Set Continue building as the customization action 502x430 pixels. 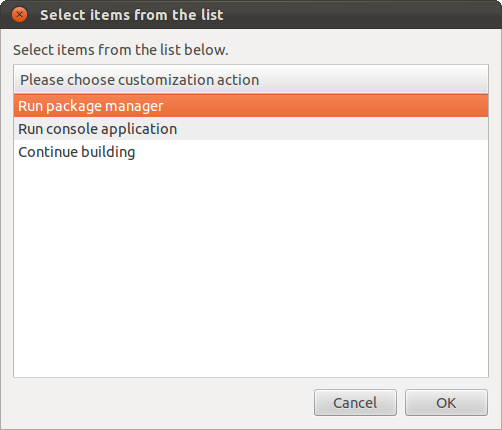[251, 152]
